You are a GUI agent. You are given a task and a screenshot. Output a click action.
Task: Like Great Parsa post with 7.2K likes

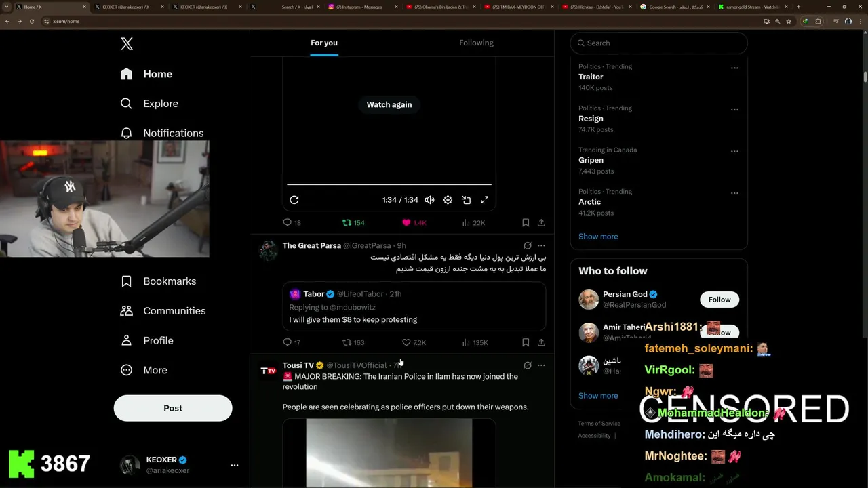(414, 342)
